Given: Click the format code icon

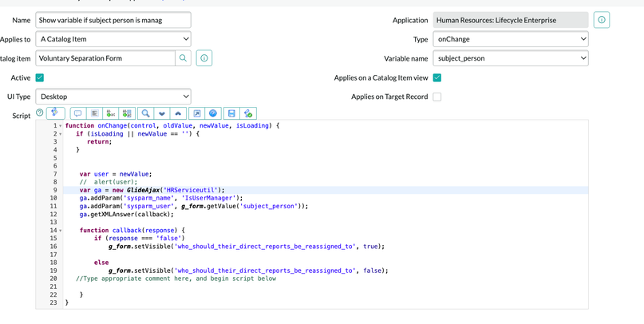Looking at the screenshot, I should [x=94, y=113].
